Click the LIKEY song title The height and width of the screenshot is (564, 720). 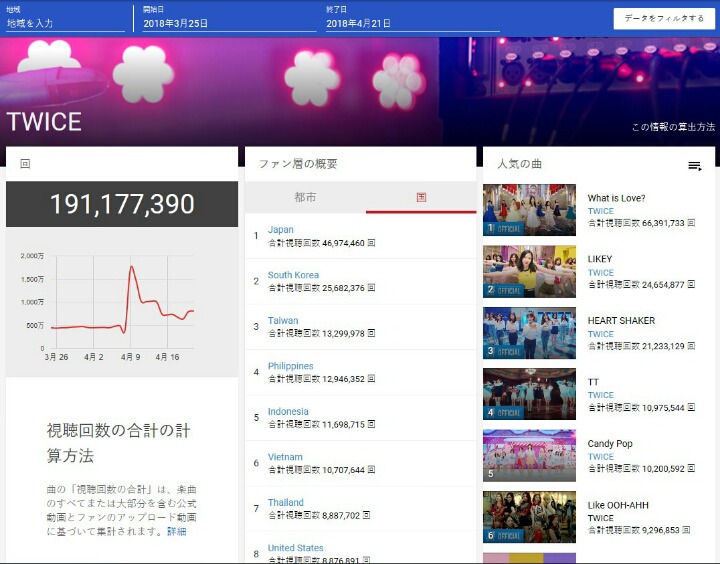[600, 259]
